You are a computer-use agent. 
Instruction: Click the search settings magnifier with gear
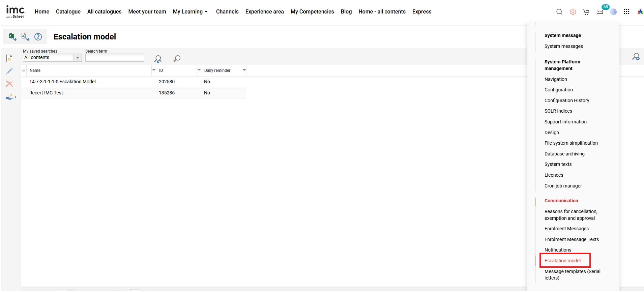(636, 57)
